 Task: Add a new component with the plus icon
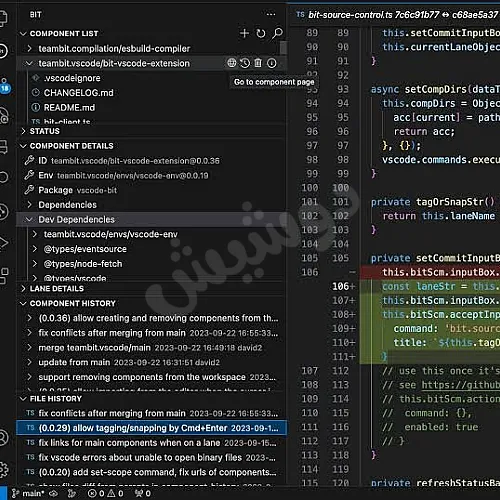click(244, 33)
